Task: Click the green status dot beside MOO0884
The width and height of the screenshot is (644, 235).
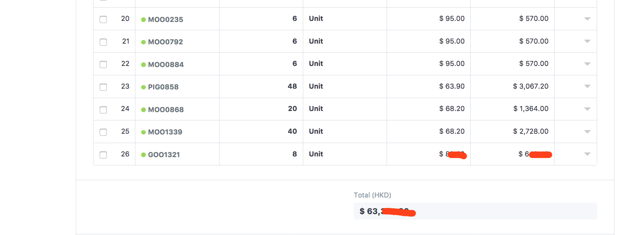Action: click(143, 65)
